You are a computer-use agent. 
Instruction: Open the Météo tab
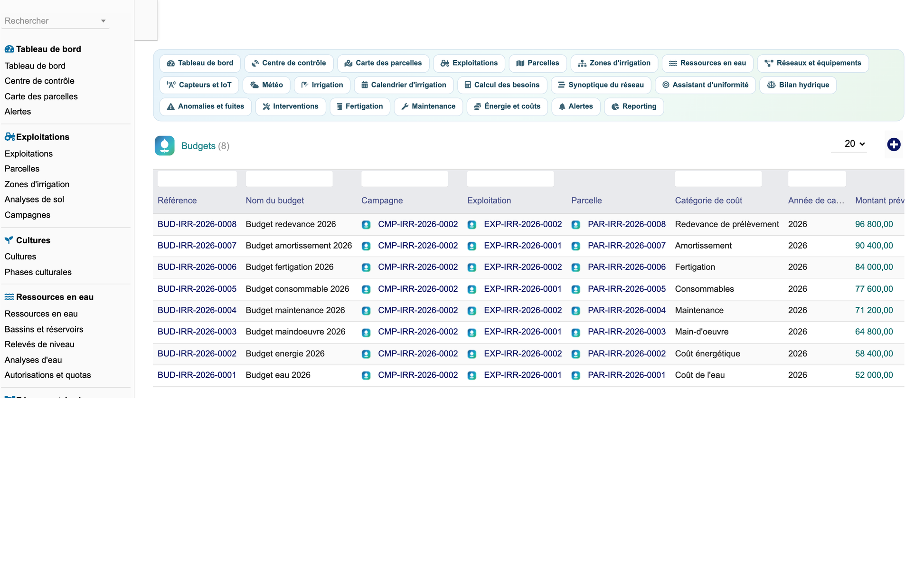pos(266,85)
